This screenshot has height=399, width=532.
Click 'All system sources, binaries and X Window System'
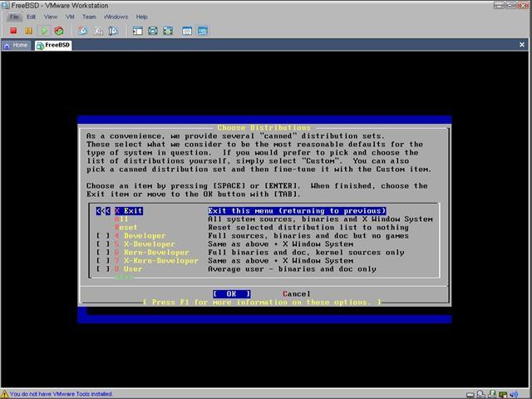pyautogui.click(x=320, y=219)
